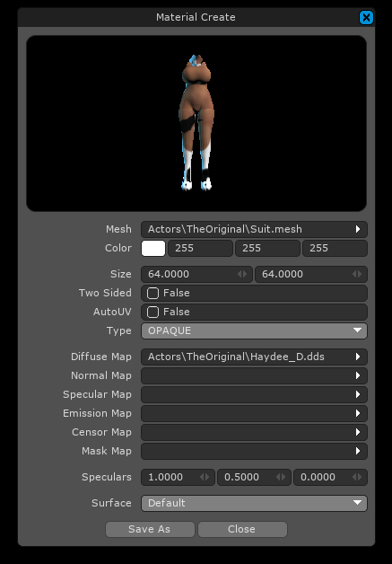Select the blue Color value field

click(x=335, y=248)
